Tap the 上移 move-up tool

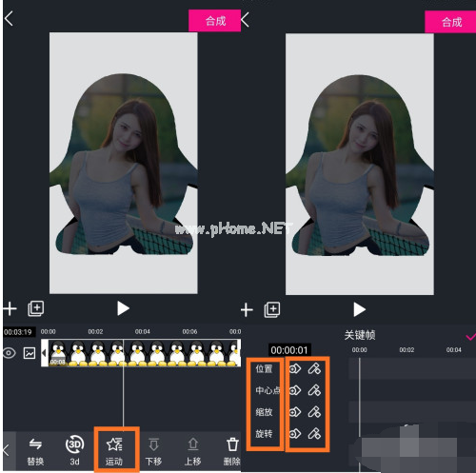point(193,451)
